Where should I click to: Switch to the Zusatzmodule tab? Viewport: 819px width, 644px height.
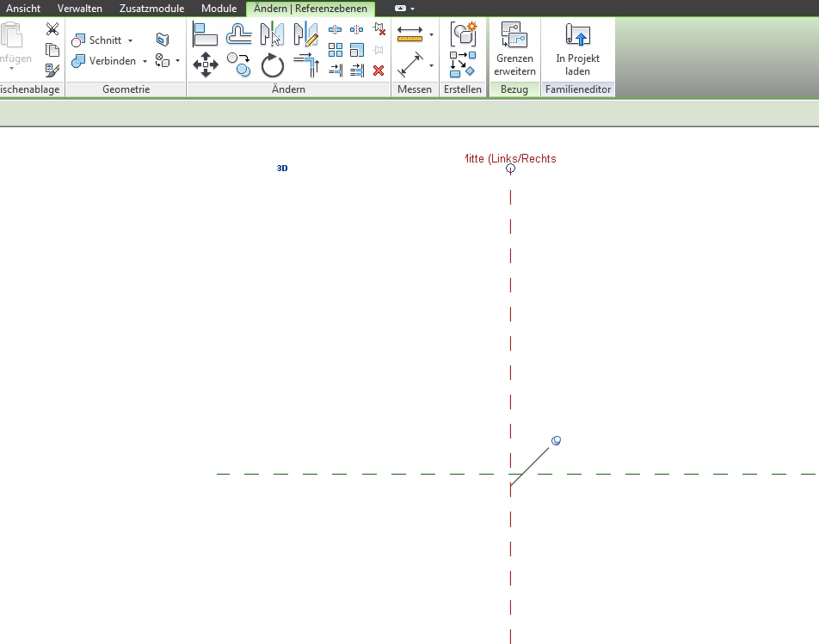point(152,9)
